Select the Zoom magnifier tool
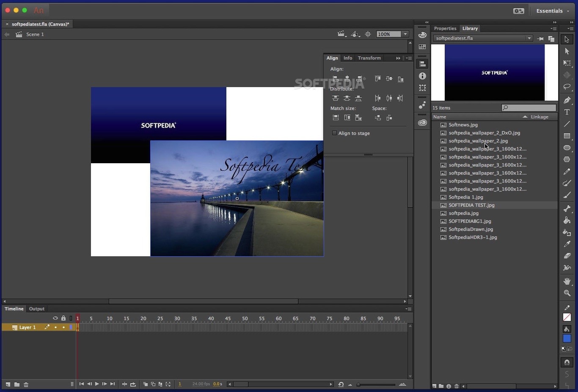Screen dimensions: 578x392 [x=567, y=293]
